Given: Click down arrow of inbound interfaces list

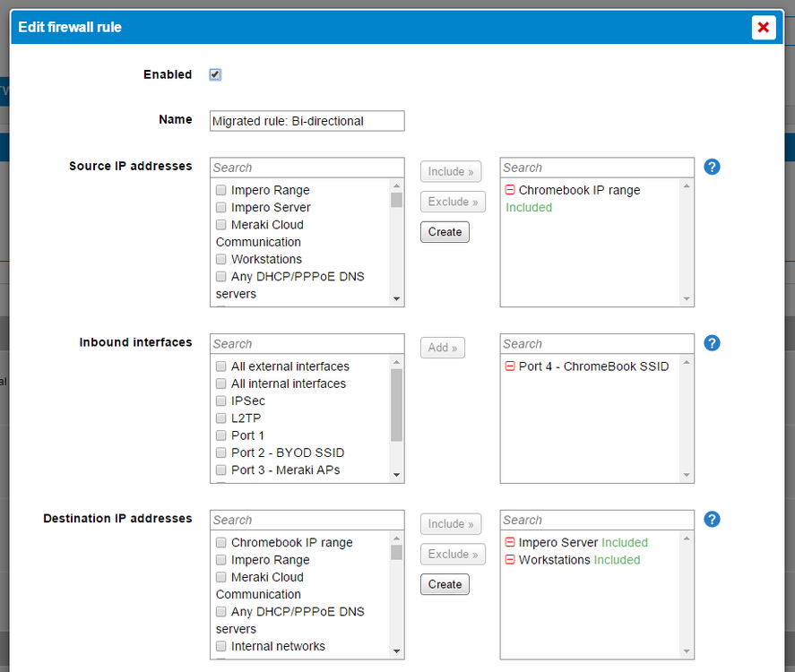Looking at the screenshot, I should click(396, 475).
